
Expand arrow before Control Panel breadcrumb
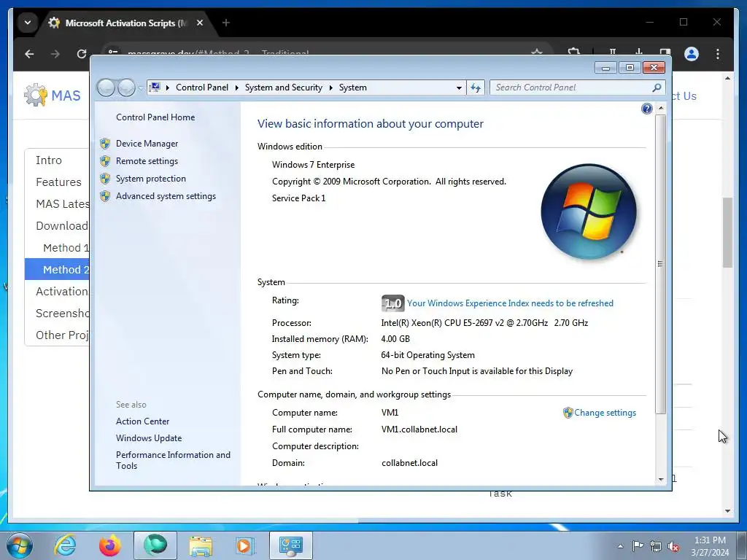tap(168, 87)
